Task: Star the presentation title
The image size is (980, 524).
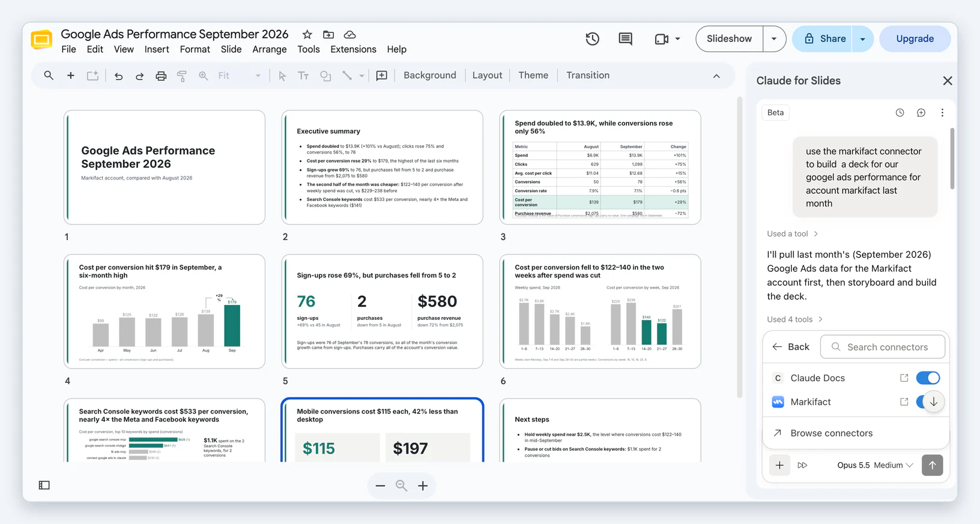Action: point(307,35)
